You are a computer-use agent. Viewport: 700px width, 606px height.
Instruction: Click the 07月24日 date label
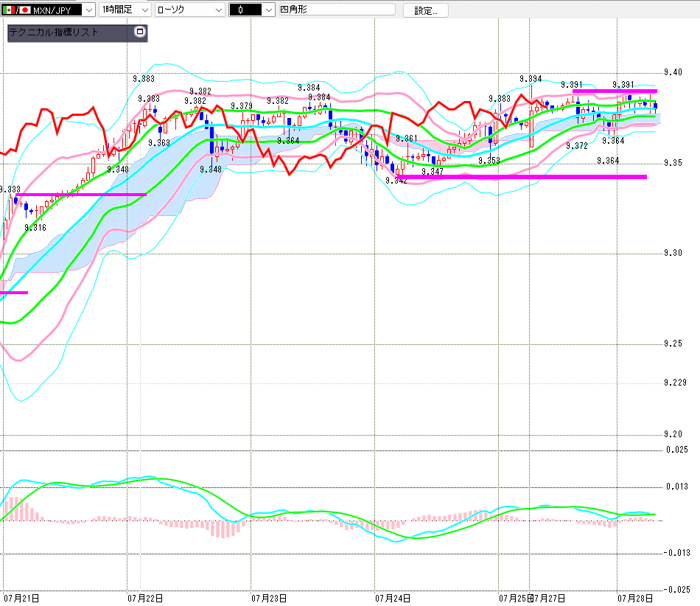(393, 599)
